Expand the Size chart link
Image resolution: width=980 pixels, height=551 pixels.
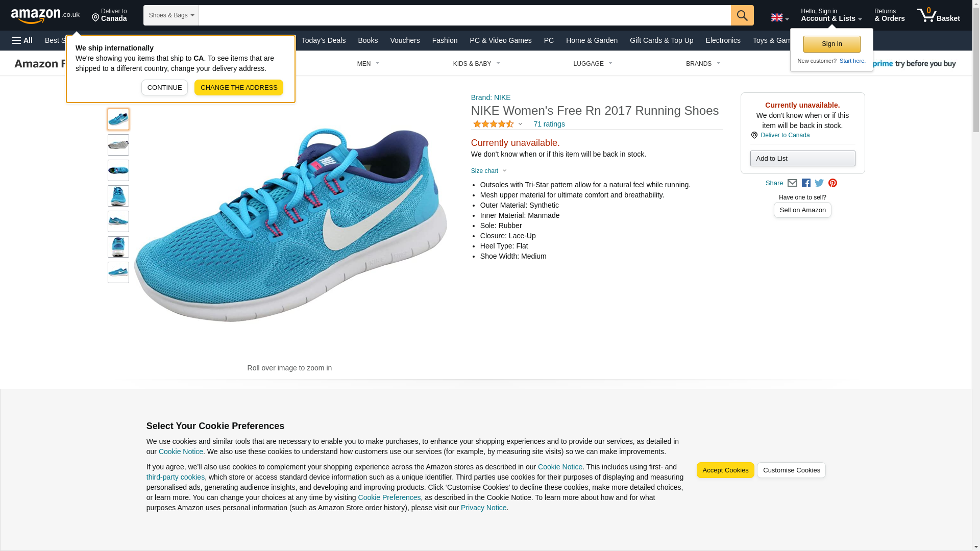click(x=488, y=171)
